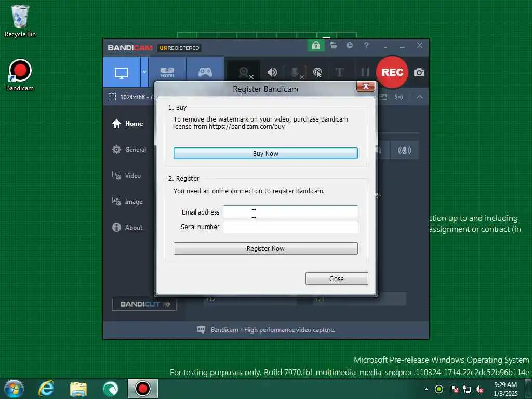Expand screen recording mode dropdown arrow
Image resolution: width=532 pixels, height=399 pixels.
click(144, 72)
